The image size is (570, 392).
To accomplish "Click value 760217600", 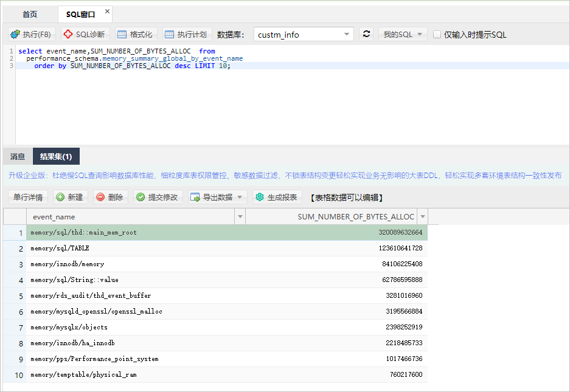I will (x=406, y=374).
